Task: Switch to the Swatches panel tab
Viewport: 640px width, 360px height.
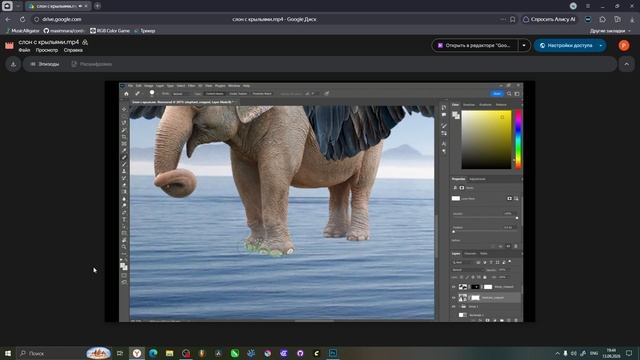Action: click(469, 105)
